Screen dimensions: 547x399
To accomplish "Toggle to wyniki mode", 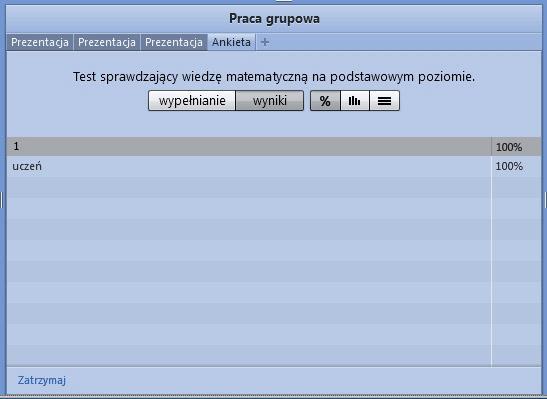I will click(x=270, y=101).
